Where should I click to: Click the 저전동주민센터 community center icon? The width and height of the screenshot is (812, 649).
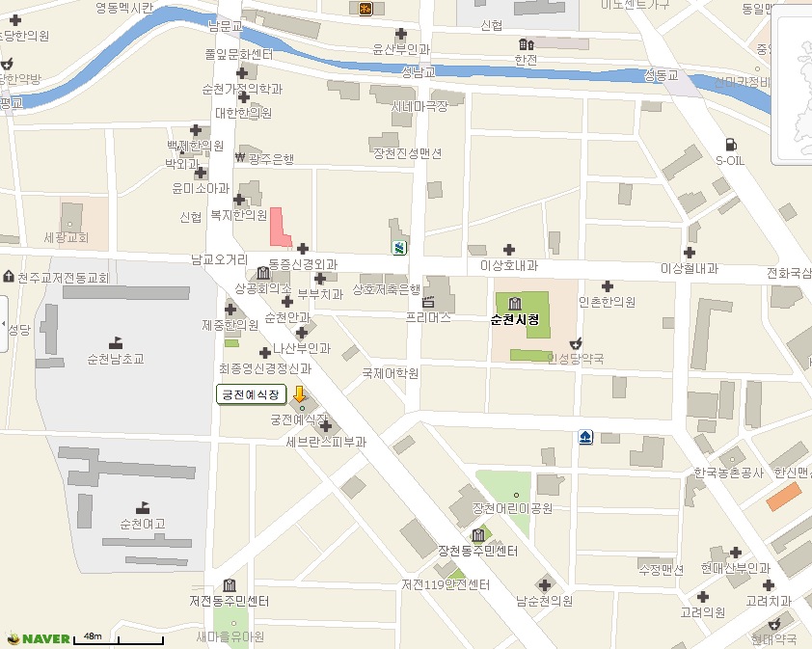click(230, 585)
